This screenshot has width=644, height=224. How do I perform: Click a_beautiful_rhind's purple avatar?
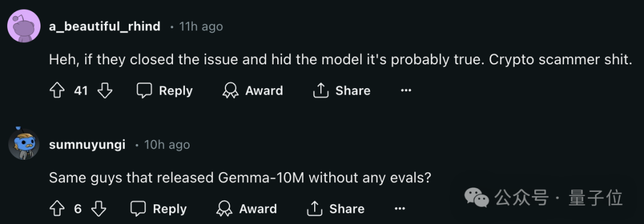(x=24, y=26)
